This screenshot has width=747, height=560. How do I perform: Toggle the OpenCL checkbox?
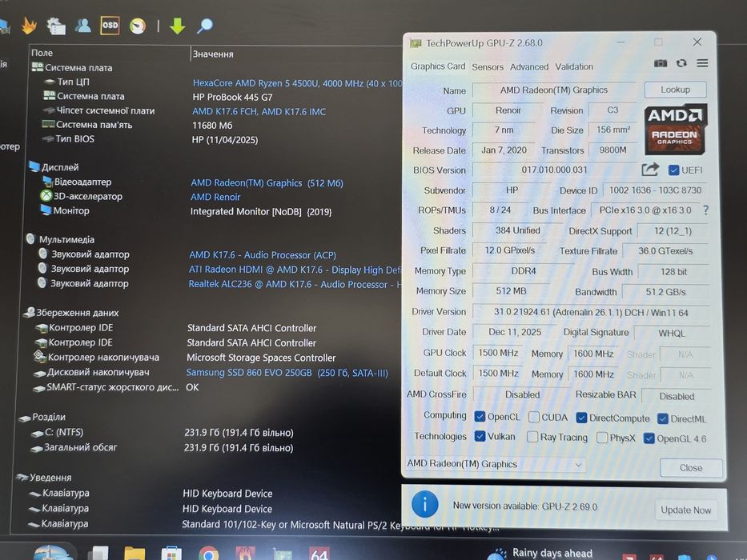480,416
